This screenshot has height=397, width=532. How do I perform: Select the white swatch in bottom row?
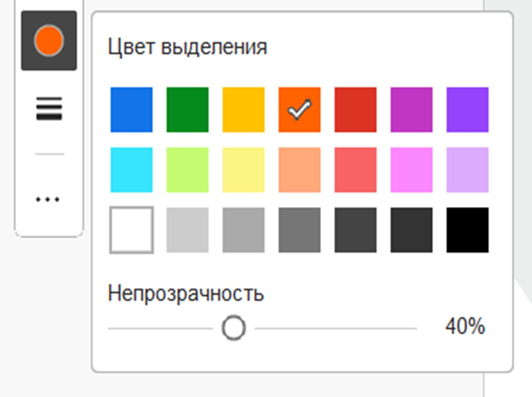[131, 230]
